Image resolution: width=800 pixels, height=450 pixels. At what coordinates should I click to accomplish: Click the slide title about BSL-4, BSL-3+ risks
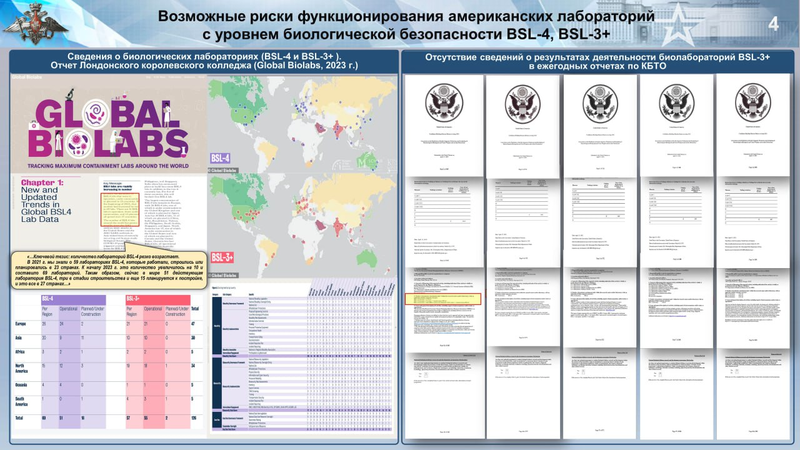(406, 24)
